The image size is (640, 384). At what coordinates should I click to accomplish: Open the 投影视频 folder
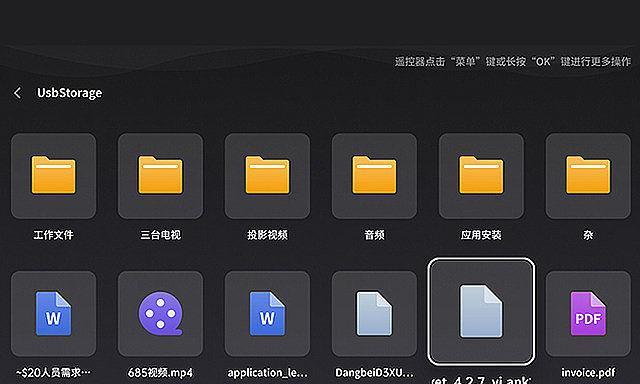click(267, 176)
